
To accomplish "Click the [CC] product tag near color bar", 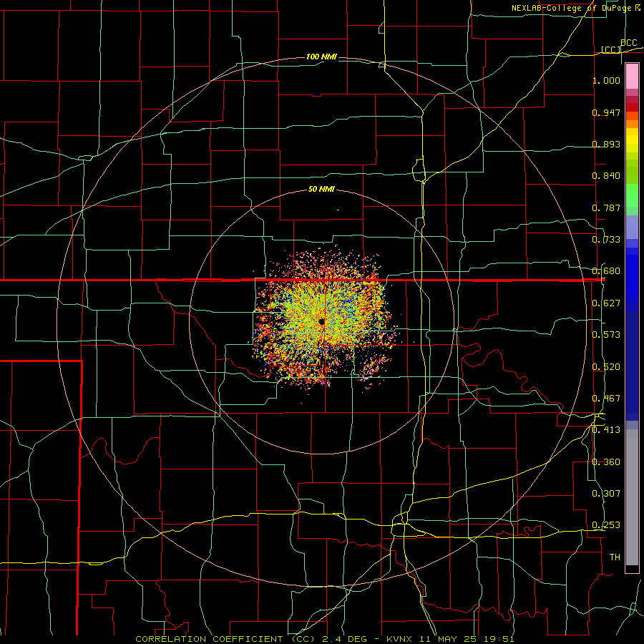I will click(611, 49).
